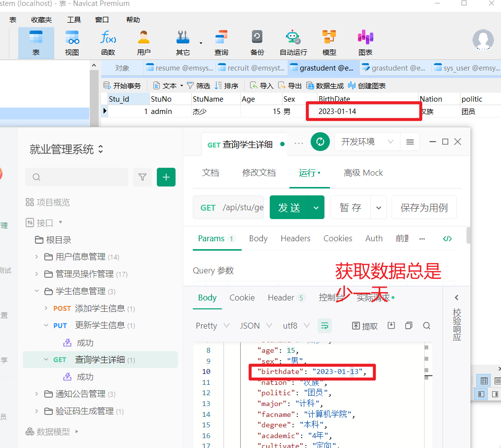Open the 自动运行 (Automation) icon in Navicat
The image size is (501, 448).
[293, 43]
